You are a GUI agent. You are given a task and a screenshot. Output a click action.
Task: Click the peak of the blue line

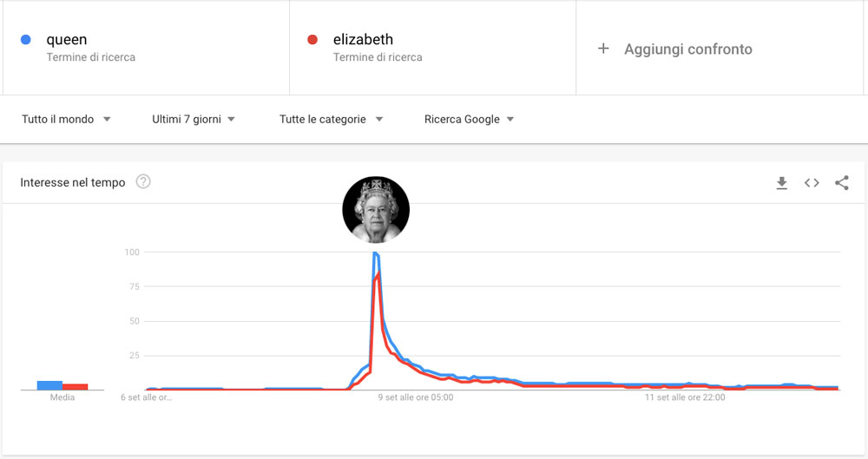[374, 252]
